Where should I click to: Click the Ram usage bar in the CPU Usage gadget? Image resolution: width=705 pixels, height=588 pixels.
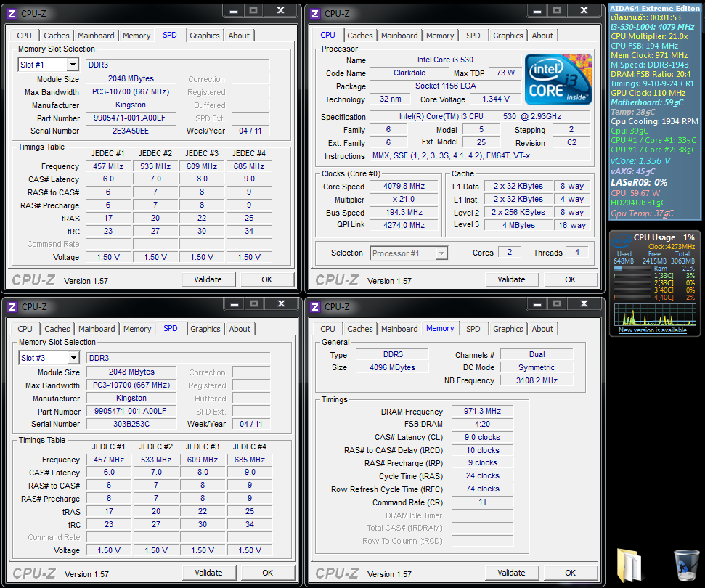(633, 269)
